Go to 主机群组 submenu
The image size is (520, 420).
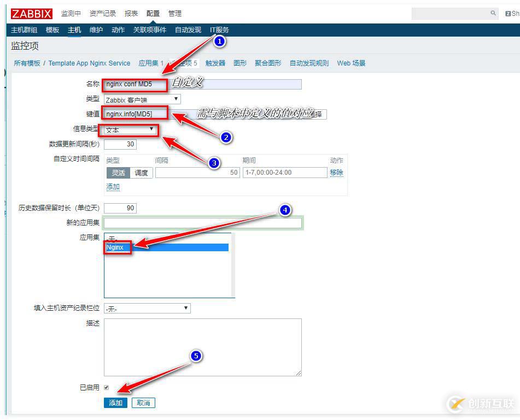tap(24, 30)
